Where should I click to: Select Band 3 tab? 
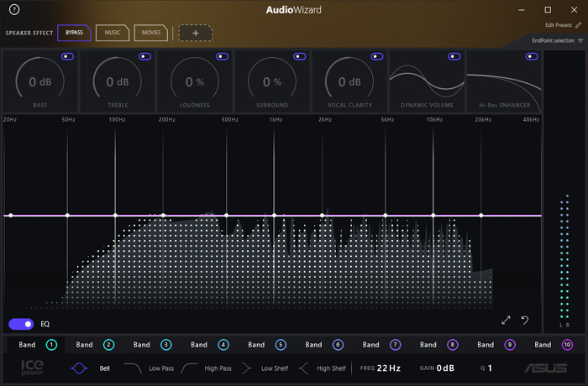pos(152,345)
